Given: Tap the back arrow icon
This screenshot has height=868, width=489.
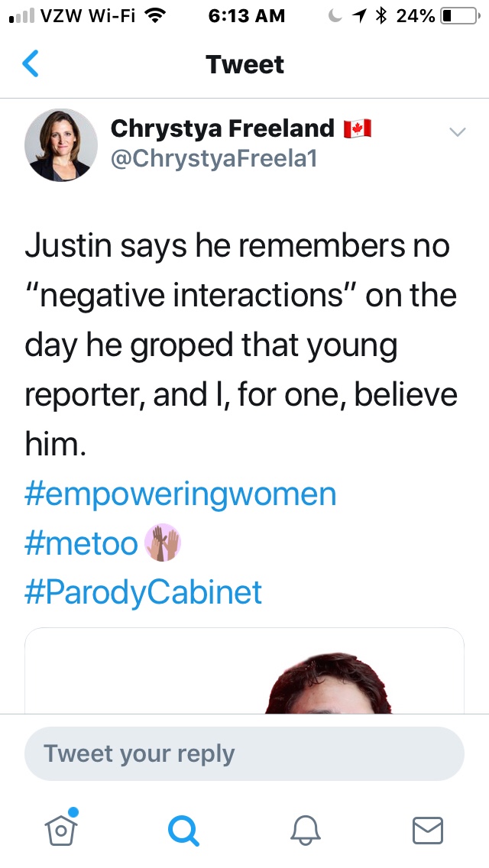Looking at the screenshot, I should click(31, 64).
